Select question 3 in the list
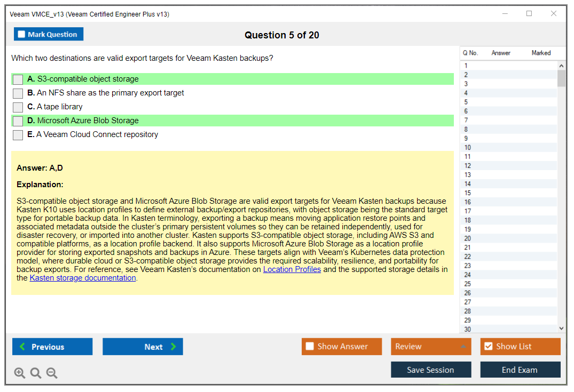Image resolution: width=574 pixels, height=392 pixels. click(509, 84)
